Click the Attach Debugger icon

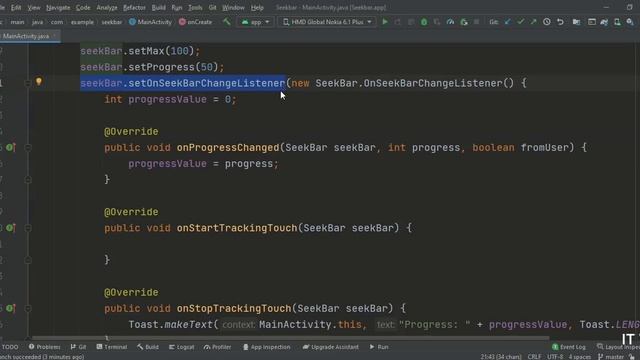pos(463,22)
